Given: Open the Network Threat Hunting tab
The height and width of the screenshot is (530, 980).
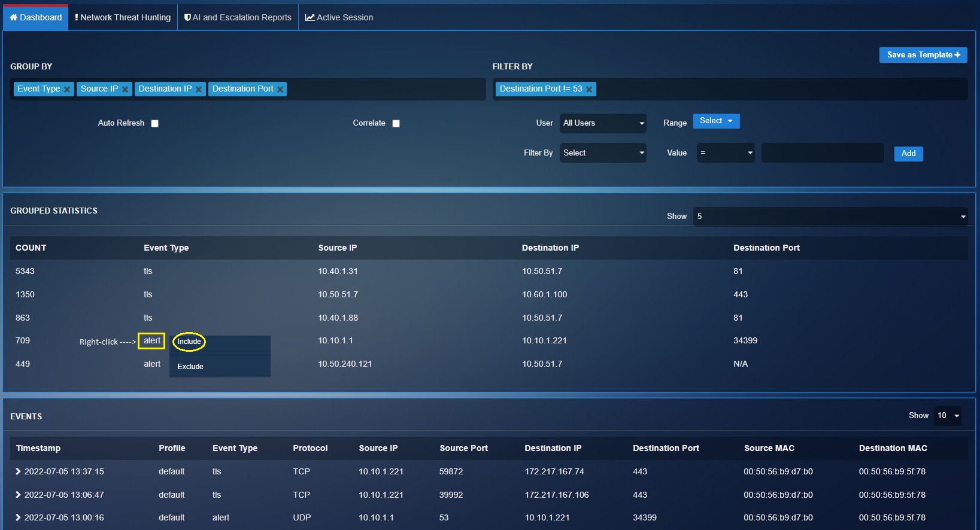Looking at the screenshot, I should pyautogui.click(x=123, y=17).
